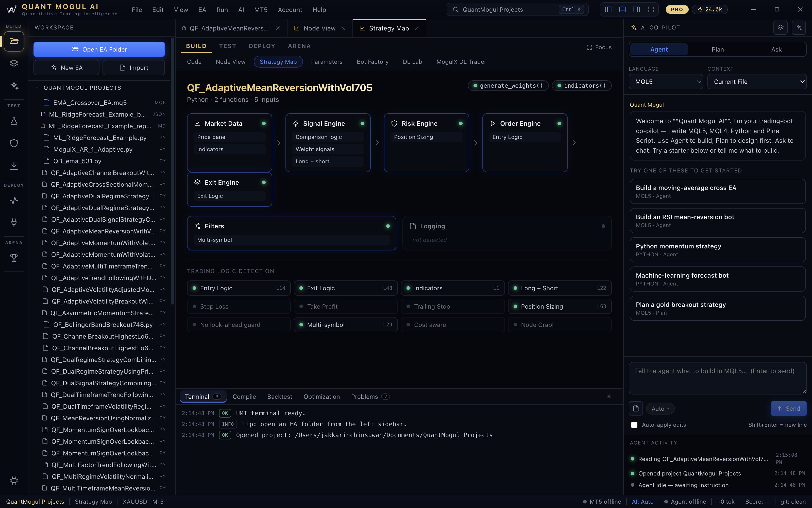Click the layers icon in AI Co-Pilot header

pos(781,27)
